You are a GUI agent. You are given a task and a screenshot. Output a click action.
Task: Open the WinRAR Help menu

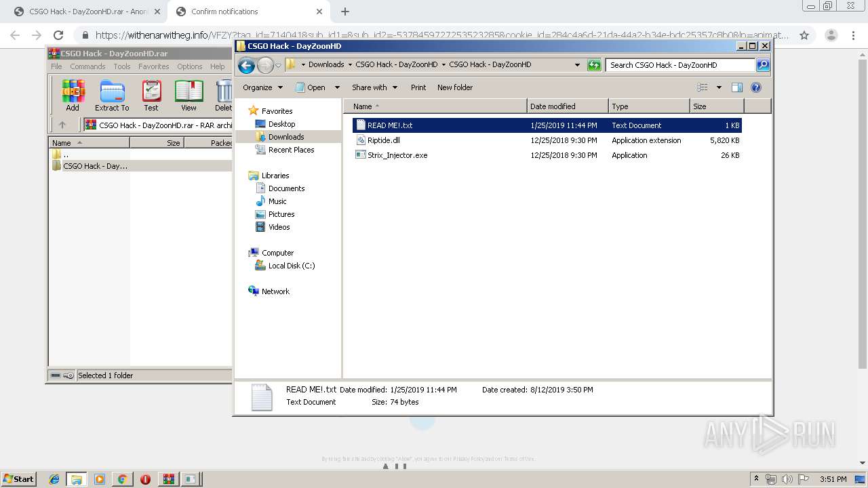tap(217, 66)
